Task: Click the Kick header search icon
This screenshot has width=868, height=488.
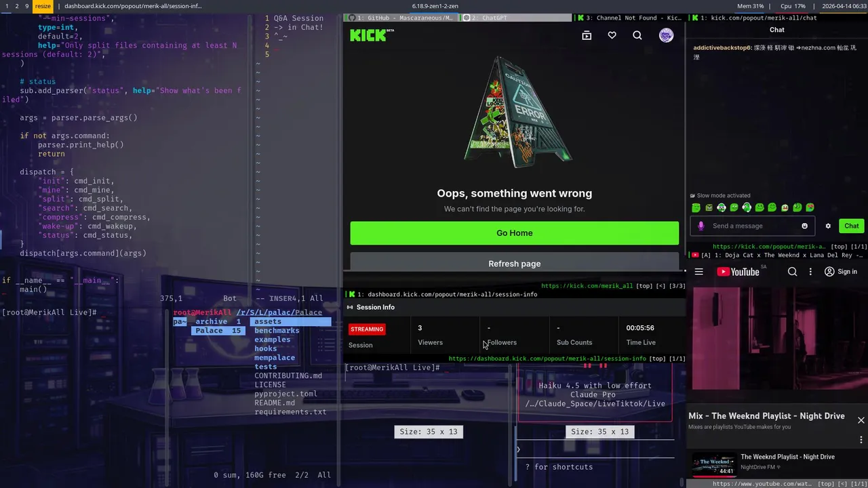Action: point(637,35)
